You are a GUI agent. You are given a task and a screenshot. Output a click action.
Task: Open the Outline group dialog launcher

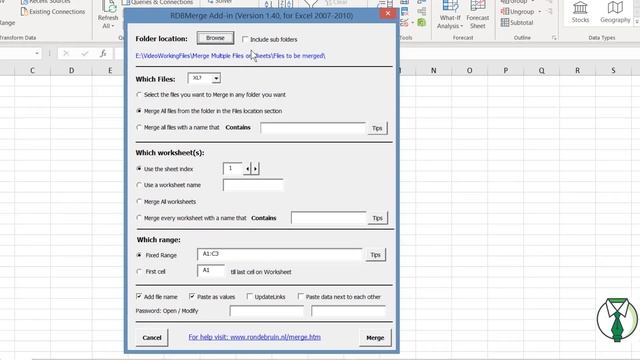coord(554,38)
